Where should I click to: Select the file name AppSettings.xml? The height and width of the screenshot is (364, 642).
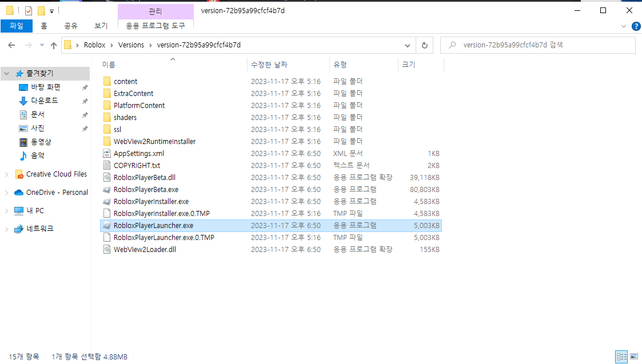(139, 154)
